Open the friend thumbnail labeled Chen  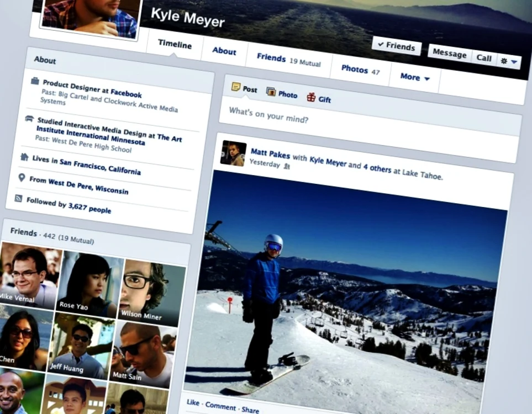point(24,337)
